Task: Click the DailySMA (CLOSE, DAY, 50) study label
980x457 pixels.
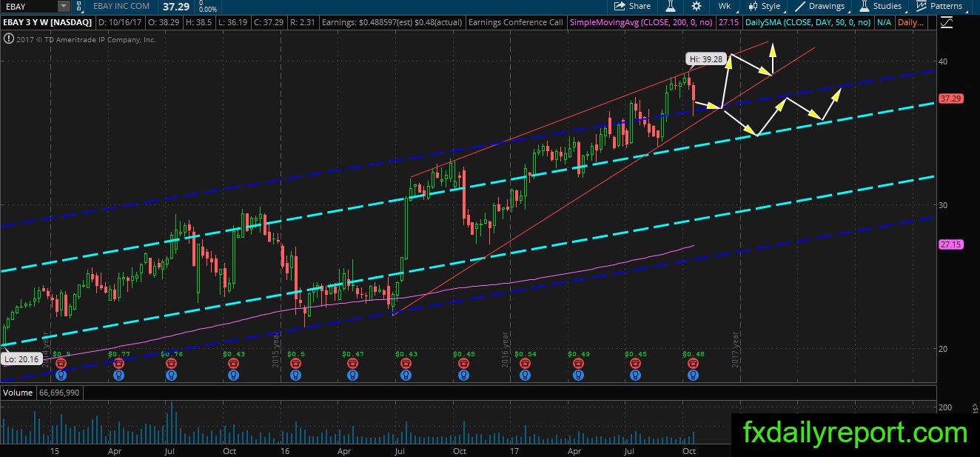Action: tap(808, 23)
